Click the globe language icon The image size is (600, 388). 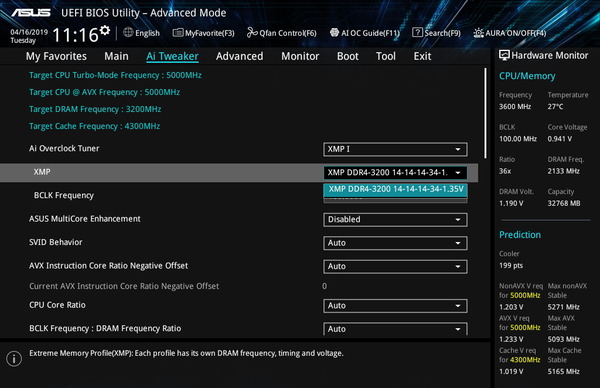tap(128, 33)
